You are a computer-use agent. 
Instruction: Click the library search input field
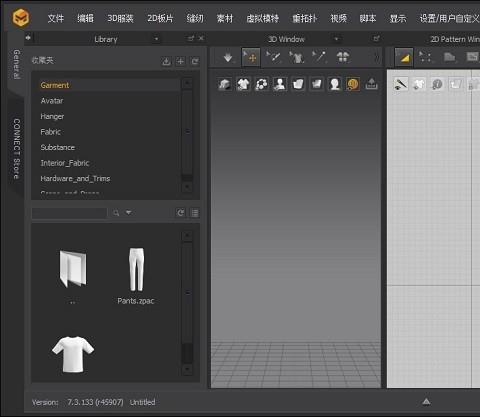click(69, 213)
